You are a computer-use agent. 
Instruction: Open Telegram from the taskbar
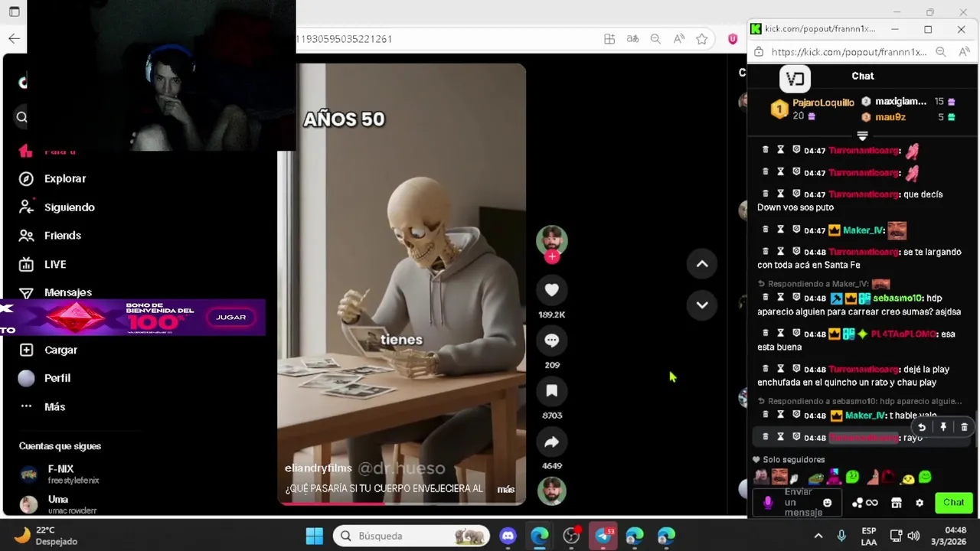tap(603, 536)
